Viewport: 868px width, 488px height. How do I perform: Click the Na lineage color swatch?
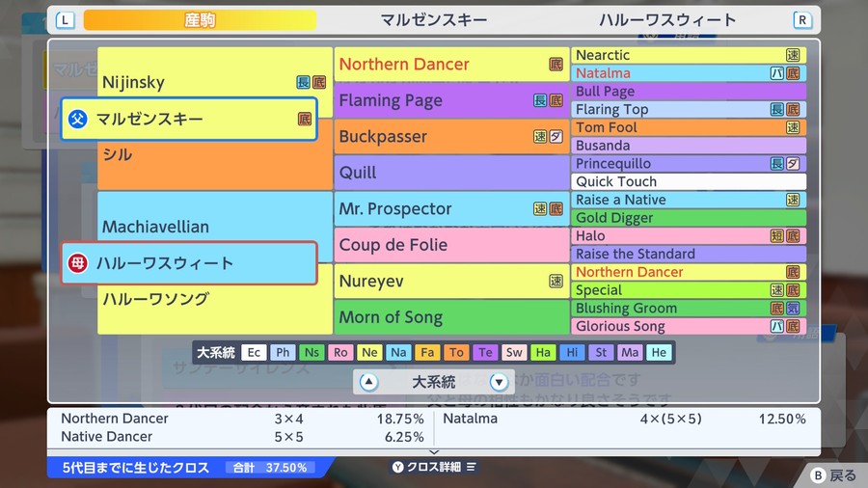(398, 352)
